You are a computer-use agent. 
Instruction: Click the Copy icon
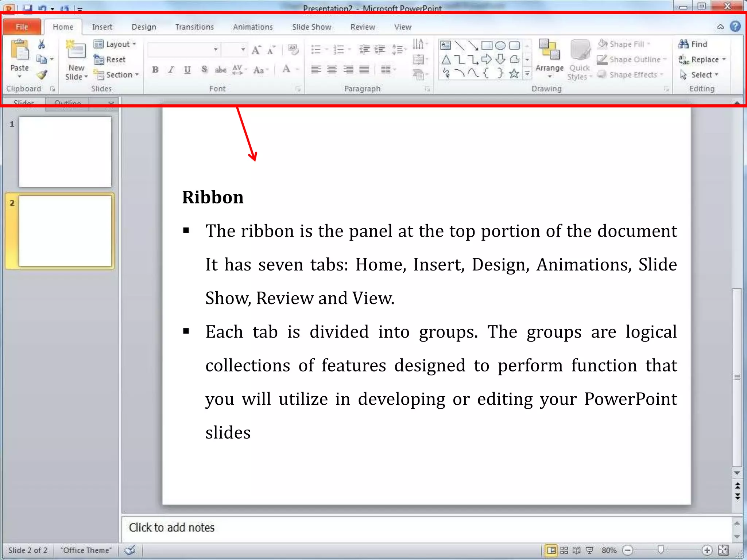(42, 59)
